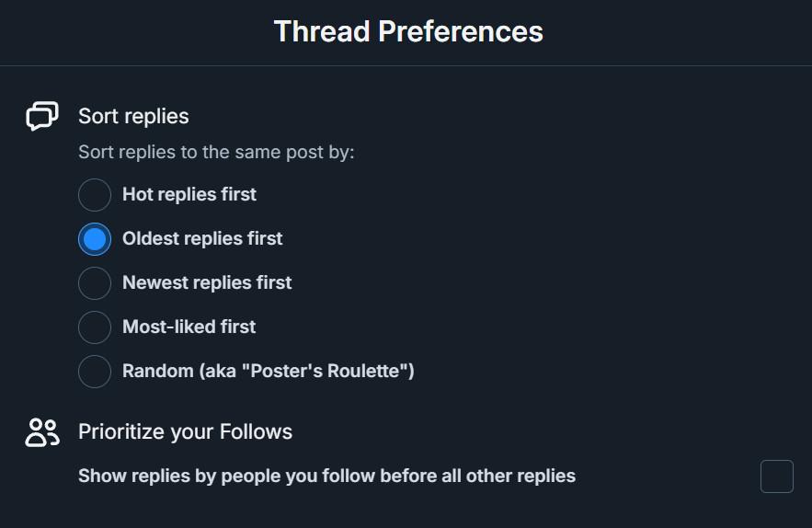This screenshot has width=812, height=528.
Task: Click the 'Hot replies first' text label
Action: click(189, 194)
